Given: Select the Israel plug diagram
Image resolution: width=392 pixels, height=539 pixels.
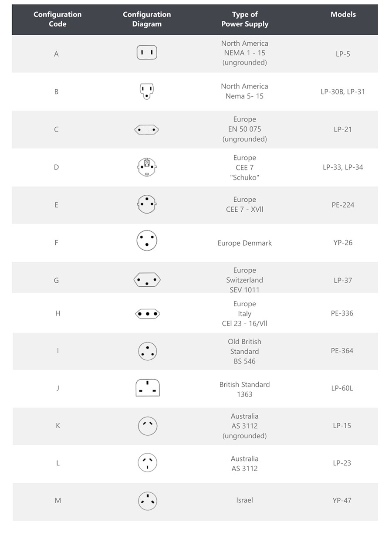Looking at the screenshot, I should pos(148,501).
